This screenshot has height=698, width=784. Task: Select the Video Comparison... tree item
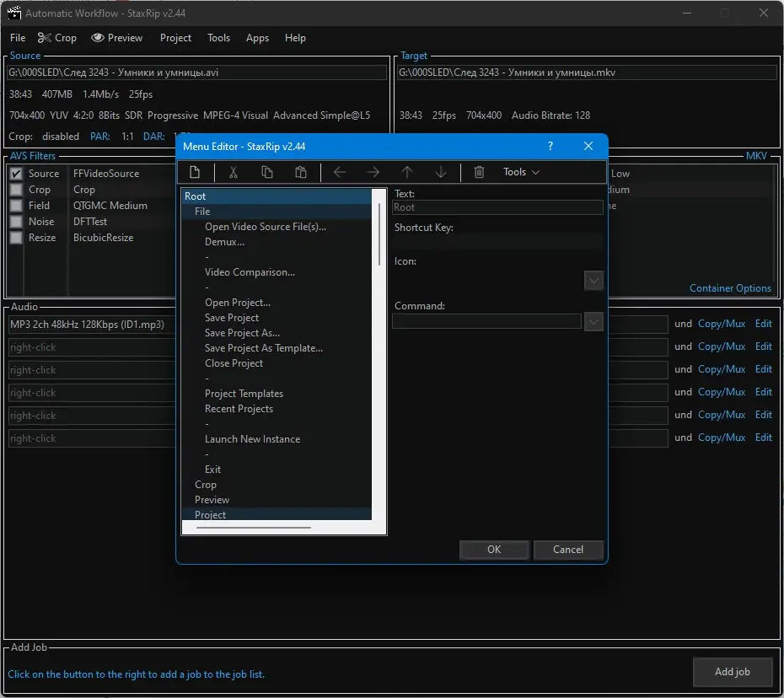250,272
